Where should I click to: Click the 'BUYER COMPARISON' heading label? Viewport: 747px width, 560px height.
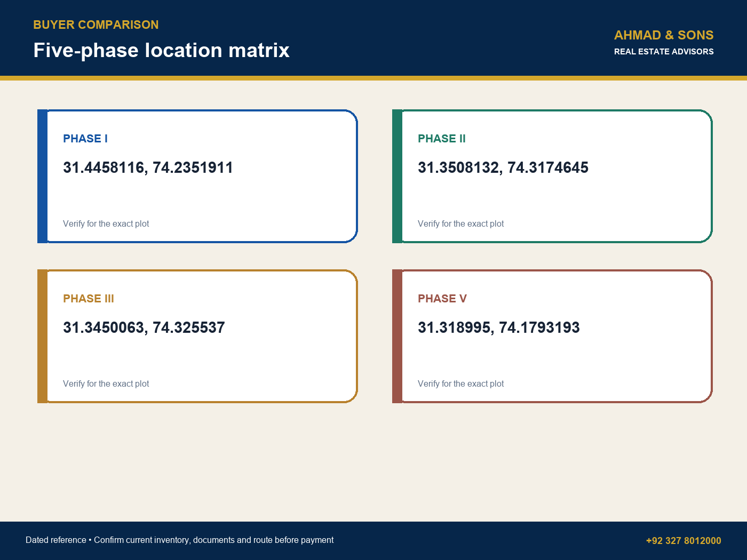tap(96, 25)
